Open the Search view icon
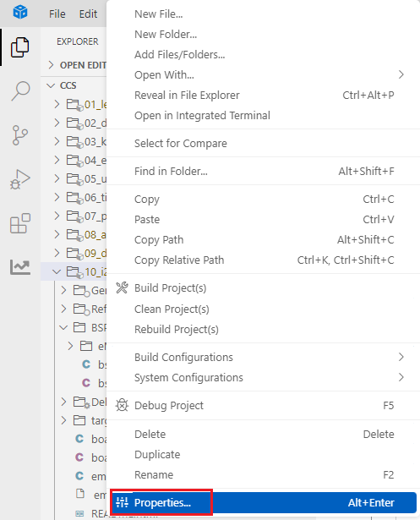 (x=20, y=90)
